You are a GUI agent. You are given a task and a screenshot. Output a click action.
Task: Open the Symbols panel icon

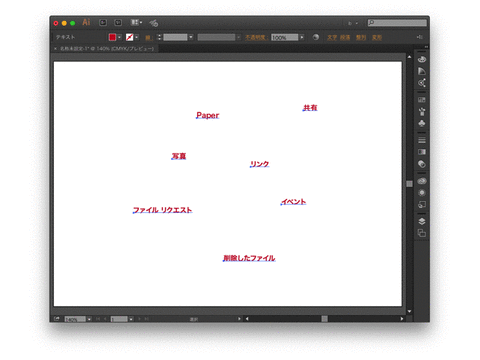[422, 123]
